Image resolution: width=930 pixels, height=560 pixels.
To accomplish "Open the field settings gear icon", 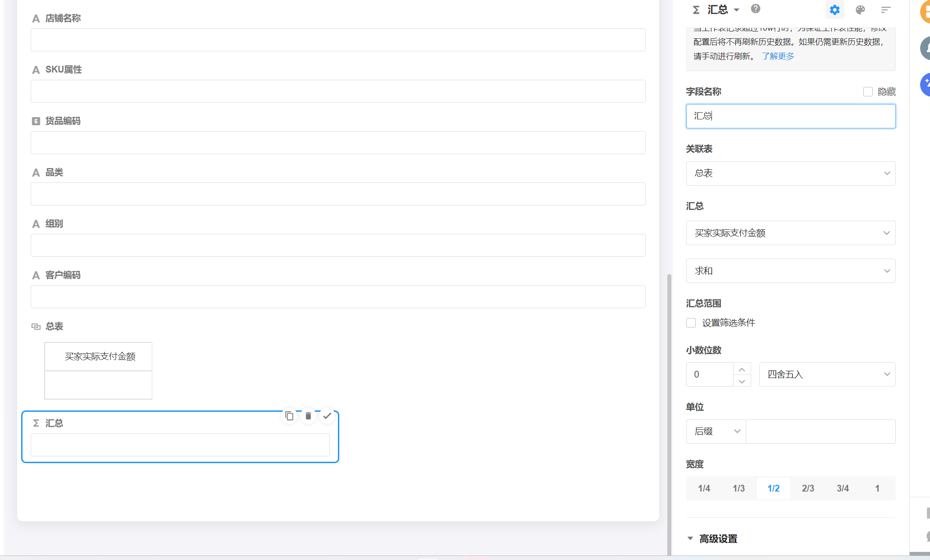I will pos(834,9).
